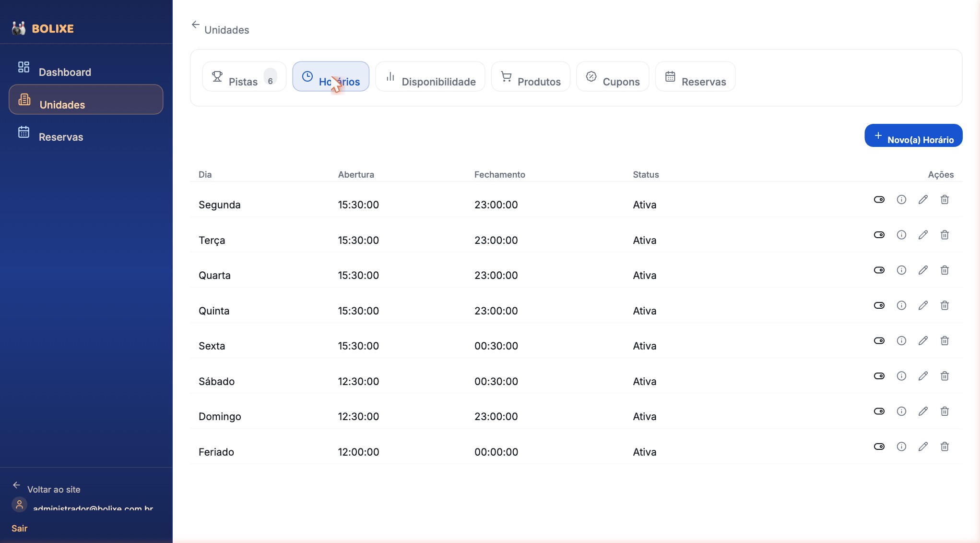The width and height of the screenshot is (980, 543).
Task: View info for Sábado schedule
Action: pyautogui.click(x=901, y=376)
